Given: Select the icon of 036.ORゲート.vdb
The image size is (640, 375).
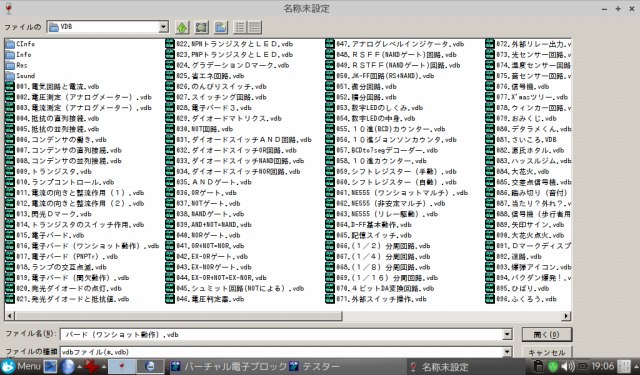Looking at the screenshot, I should pyautogui.click(x=170, y=192).
